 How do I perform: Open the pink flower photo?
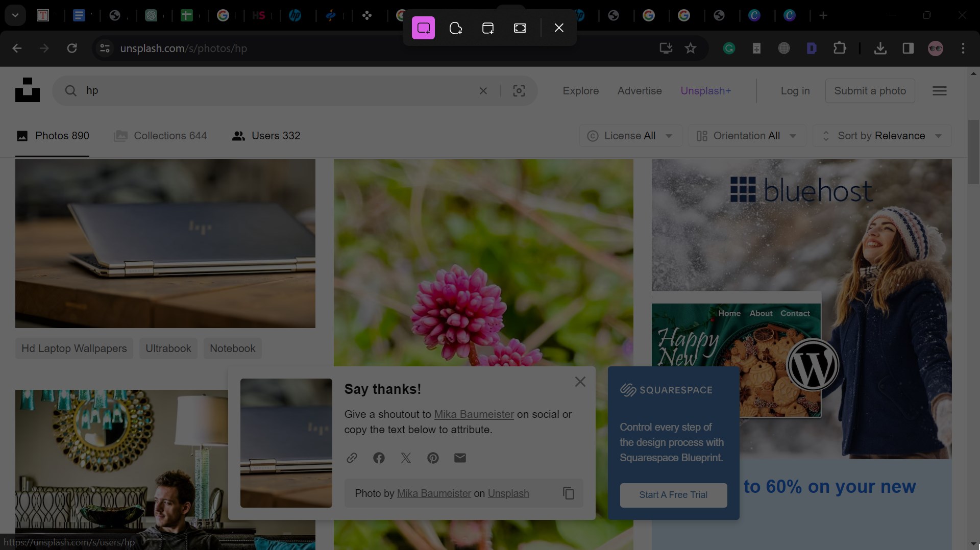pyautogui.click(x=483, y=262)
